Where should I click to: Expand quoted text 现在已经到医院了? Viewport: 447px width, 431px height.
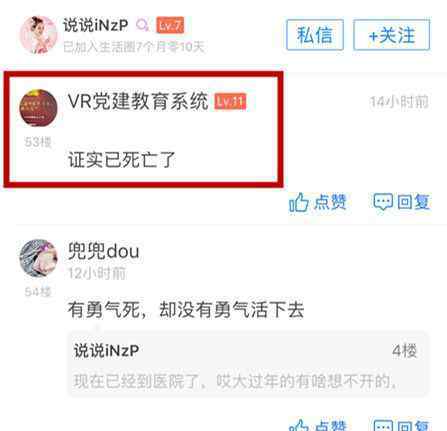[235, 381]
